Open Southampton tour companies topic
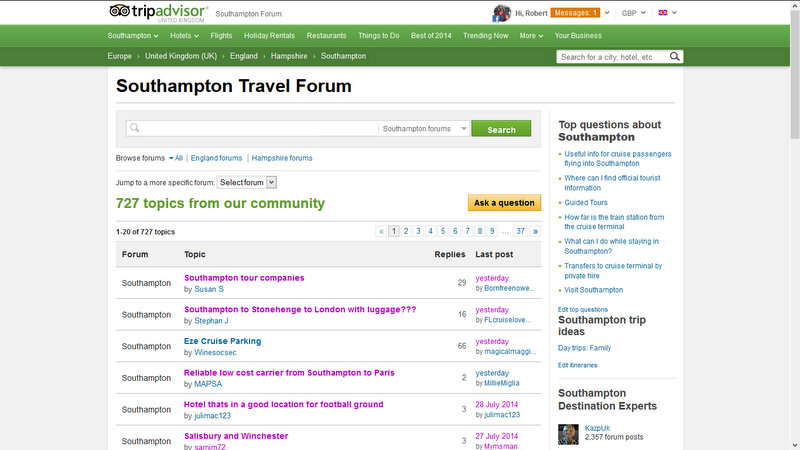 (x=244, y=278)
